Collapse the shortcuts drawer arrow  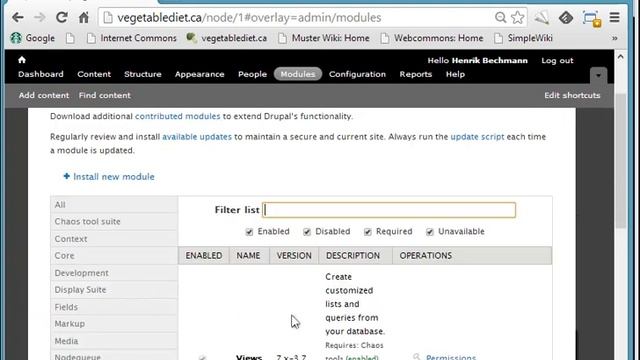pos(598,76)
